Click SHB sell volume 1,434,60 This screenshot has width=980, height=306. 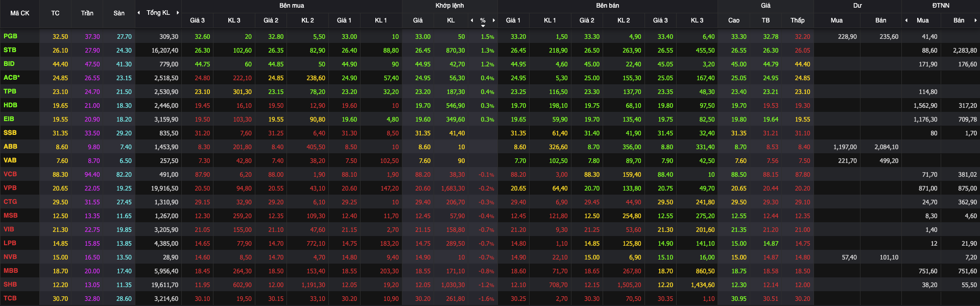(x=703, y=285)
